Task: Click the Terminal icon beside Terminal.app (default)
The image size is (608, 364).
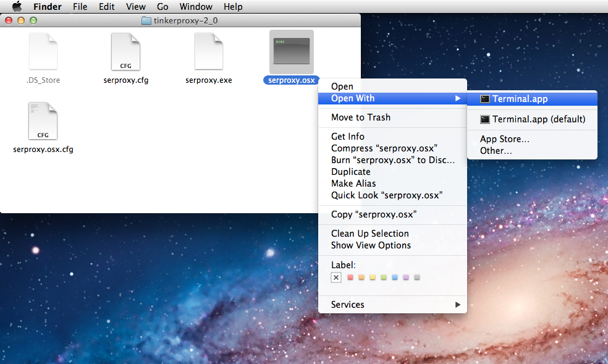Action: click(x=484, y=119)
